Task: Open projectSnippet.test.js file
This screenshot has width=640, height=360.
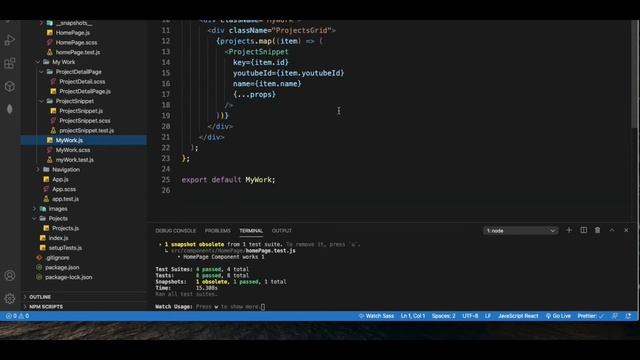Action: [87, 131]
